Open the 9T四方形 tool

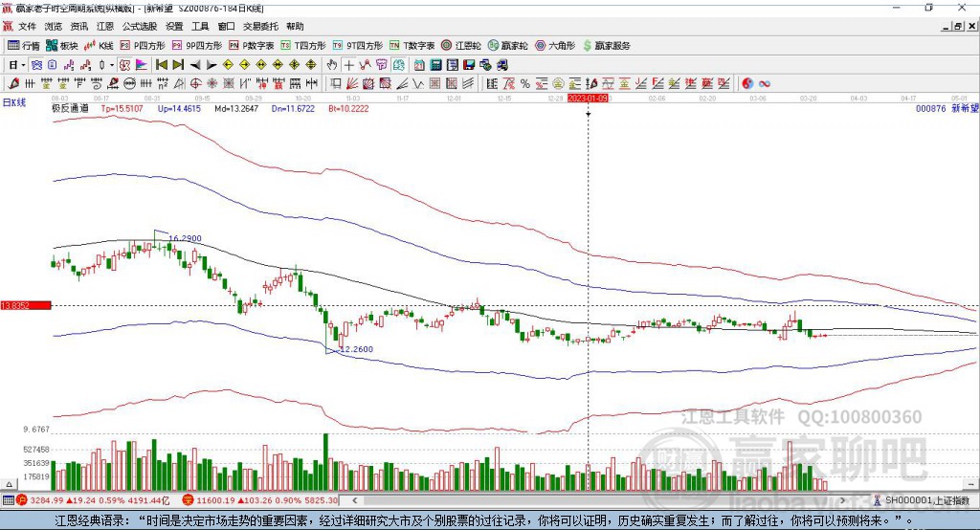[x=358, y=46]
